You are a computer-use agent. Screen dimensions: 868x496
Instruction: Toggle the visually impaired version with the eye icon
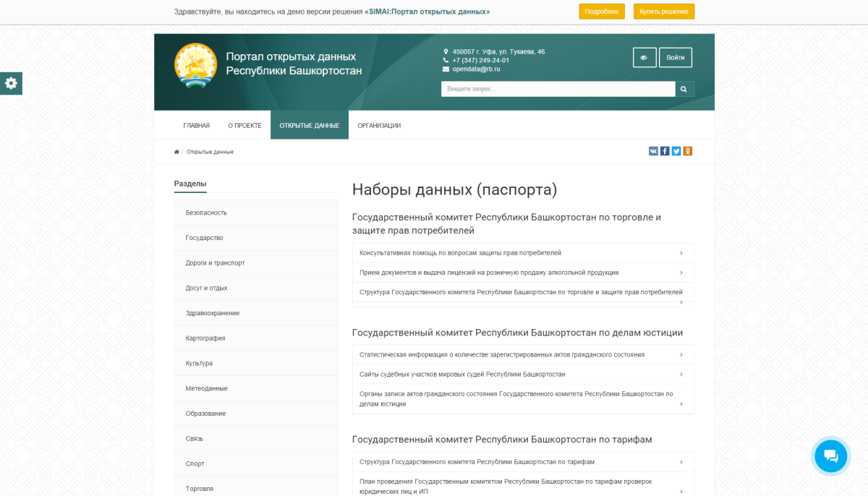[644, 57]
